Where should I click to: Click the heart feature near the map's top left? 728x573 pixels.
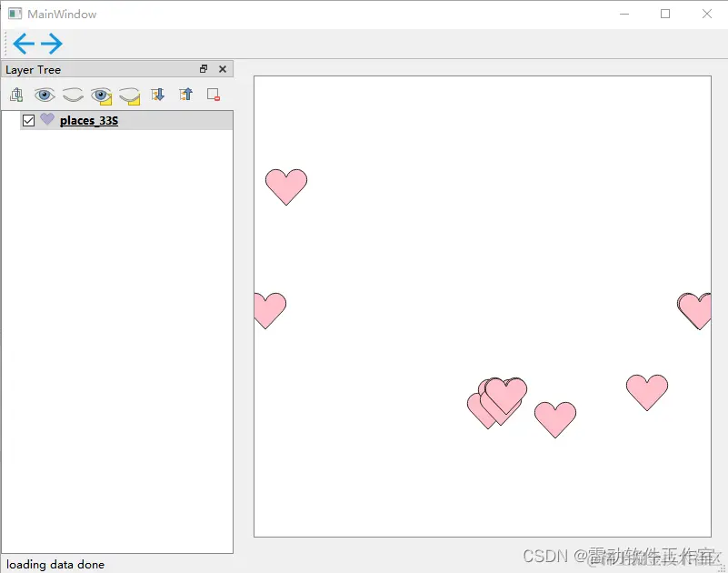pos(286,186)
